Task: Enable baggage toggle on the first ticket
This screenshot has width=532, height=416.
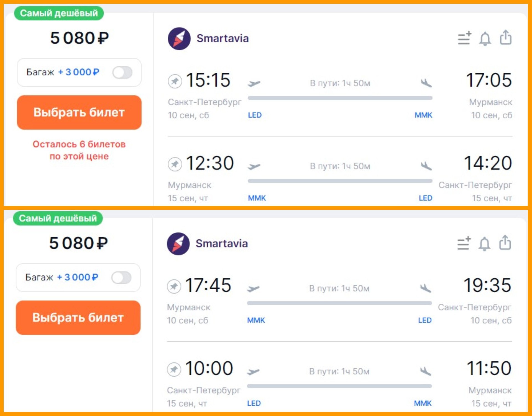Action: 122,72
